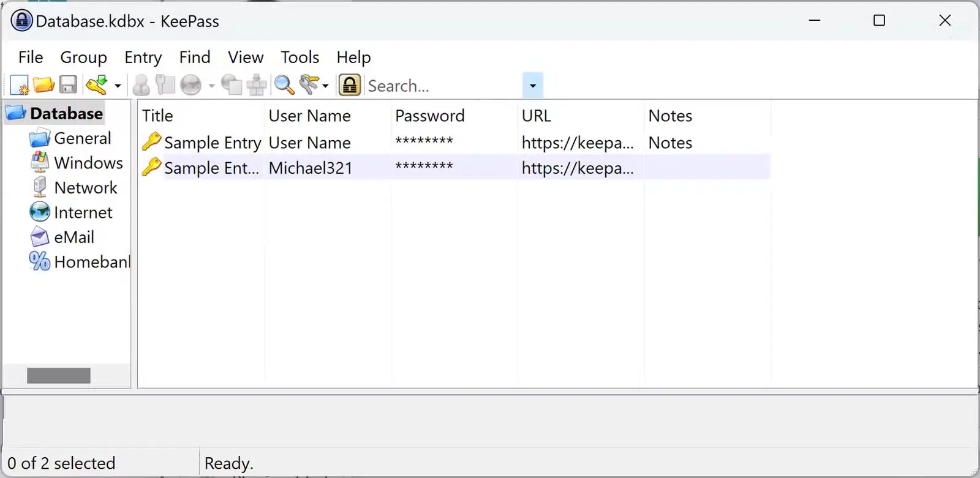Select the Internet group

(83, 212)
